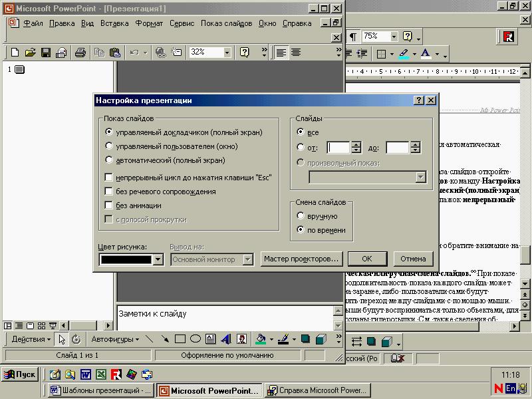Open the Word zoom 75% dropdown
The height and width of the screenshot is (399, 532).
click(394, 37)
